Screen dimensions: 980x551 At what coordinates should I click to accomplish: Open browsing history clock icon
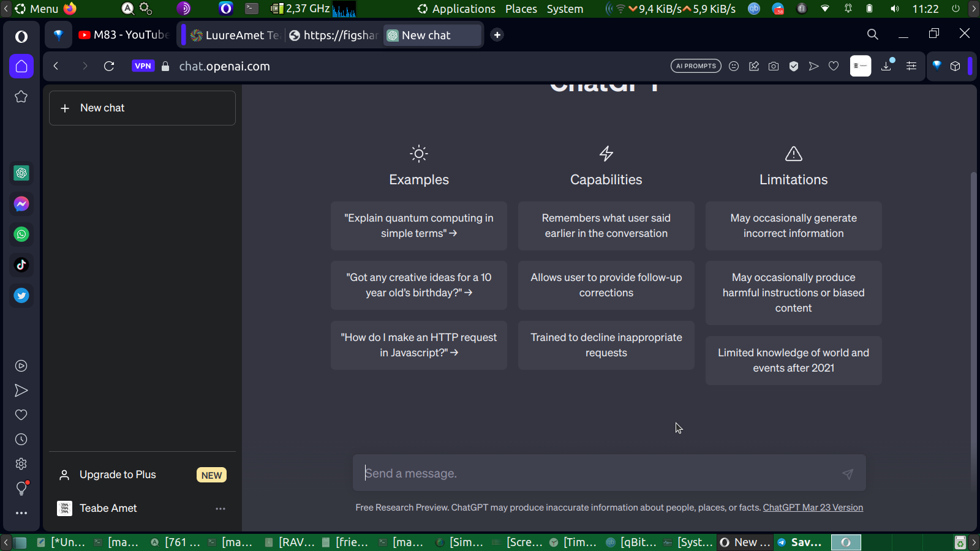21,440
